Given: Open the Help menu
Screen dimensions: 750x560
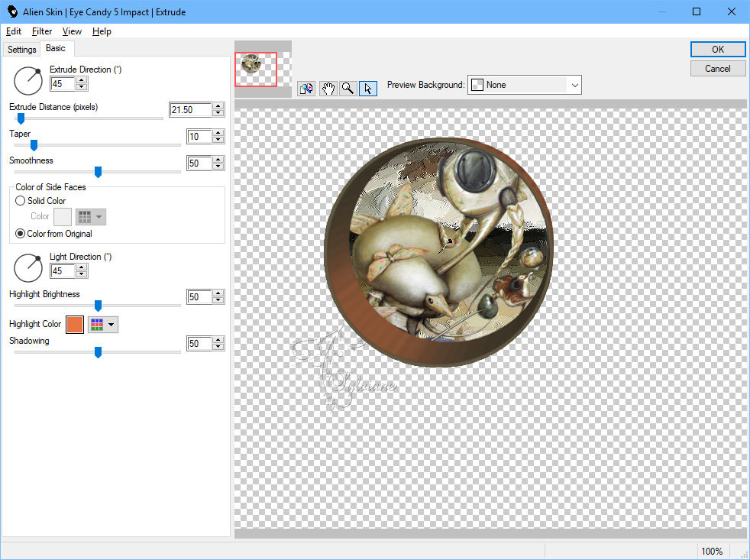Looking at the screenshot, I should [x=102, y=31].
